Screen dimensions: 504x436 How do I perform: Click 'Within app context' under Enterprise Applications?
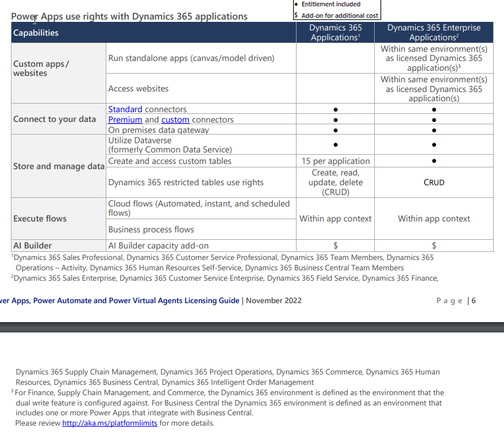coord(434,219)
